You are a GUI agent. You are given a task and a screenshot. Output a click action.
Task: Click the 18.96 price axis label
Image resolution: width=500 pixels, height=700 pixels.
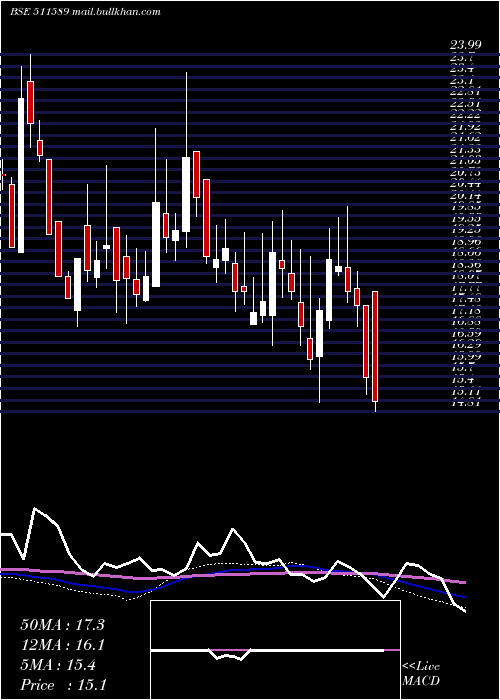pyautogui.click(x=465, y=242)
